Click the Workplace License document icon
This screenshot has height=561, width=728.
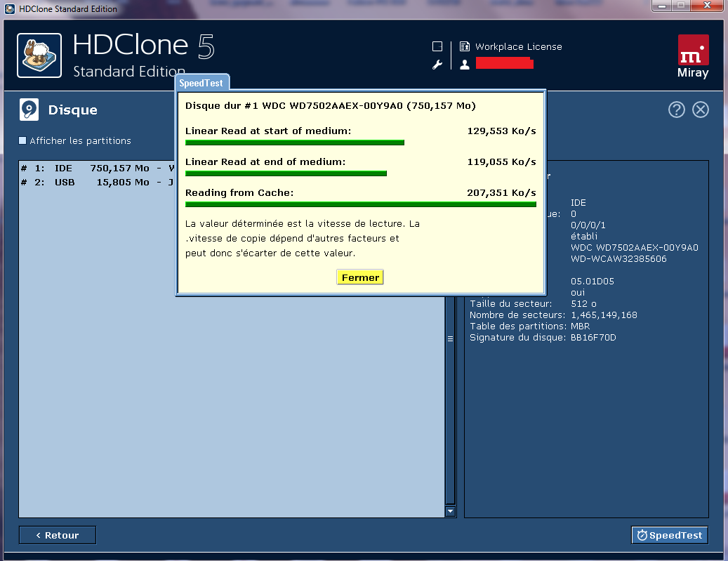click(464, 46)
